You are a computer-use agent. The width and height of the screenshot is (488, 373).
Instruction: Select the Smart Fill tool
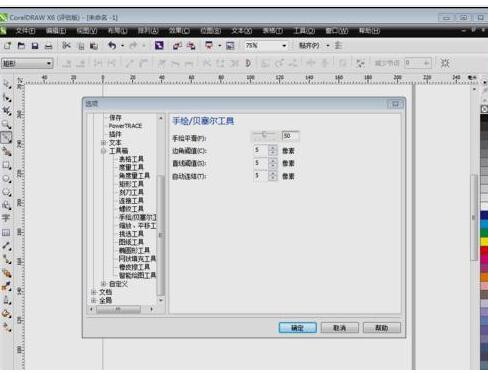point(7,151)
